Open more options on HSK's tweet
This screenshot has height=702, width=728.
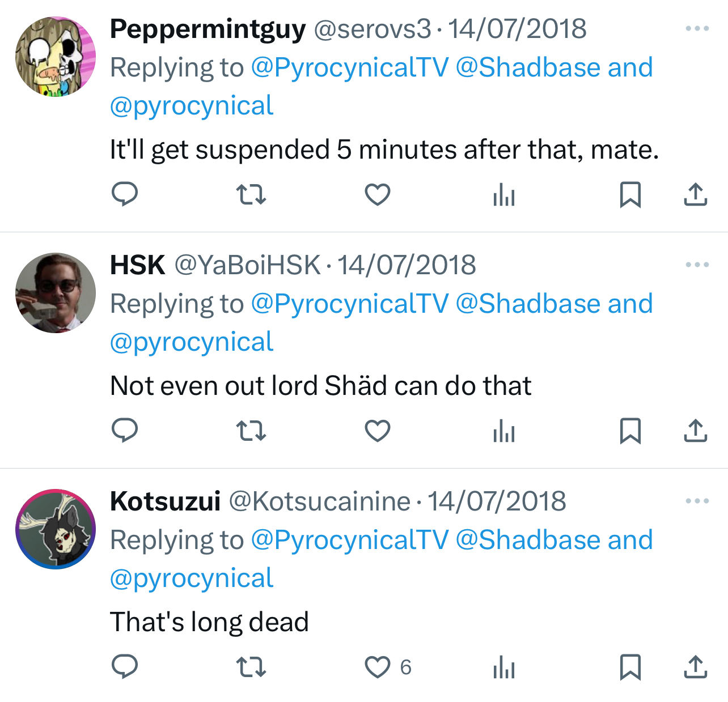click(697, 265)
